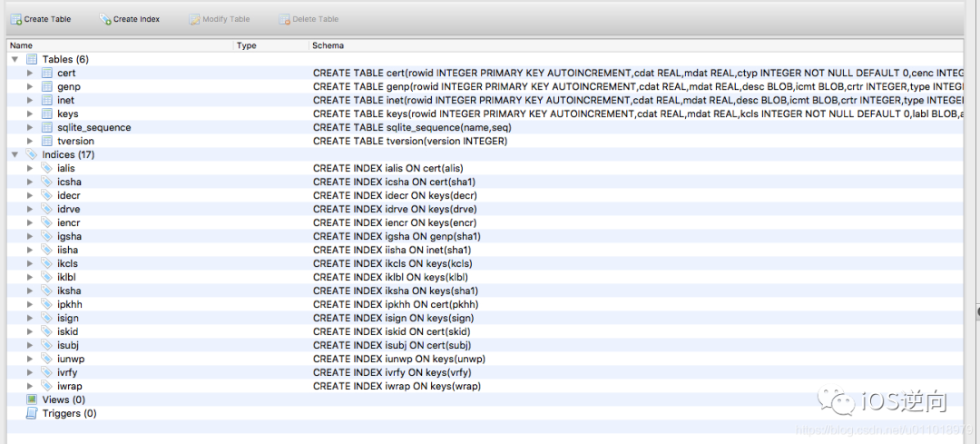980x444 pixels.
Task: Click the Modify Table toolbar button
Action: 220,19
